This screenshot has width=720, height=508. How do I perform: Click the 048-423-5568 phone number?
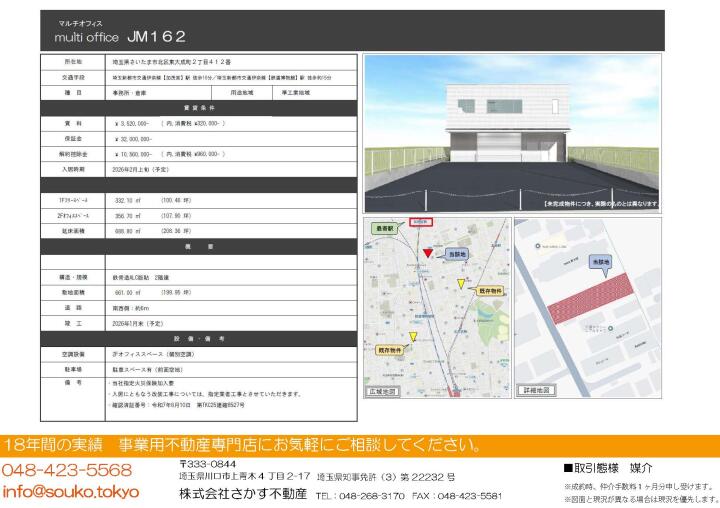pyautogui.click(x=66, y=470)
